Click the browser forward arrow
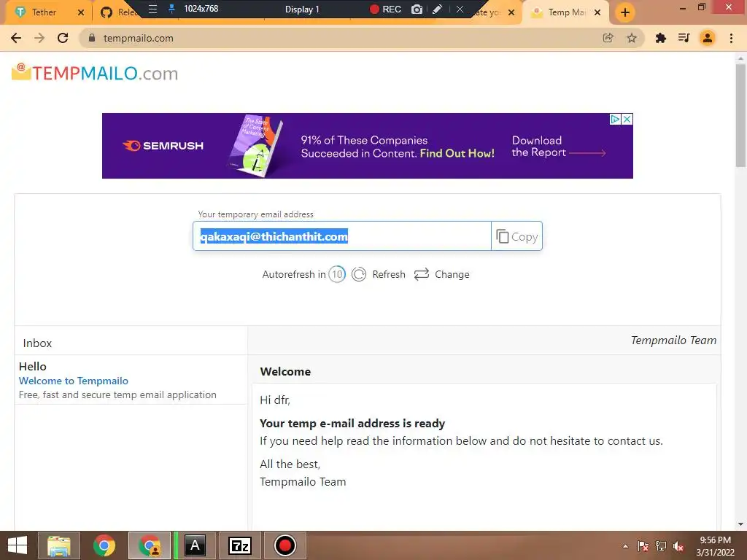747x560 pixels. pos(39,38)
